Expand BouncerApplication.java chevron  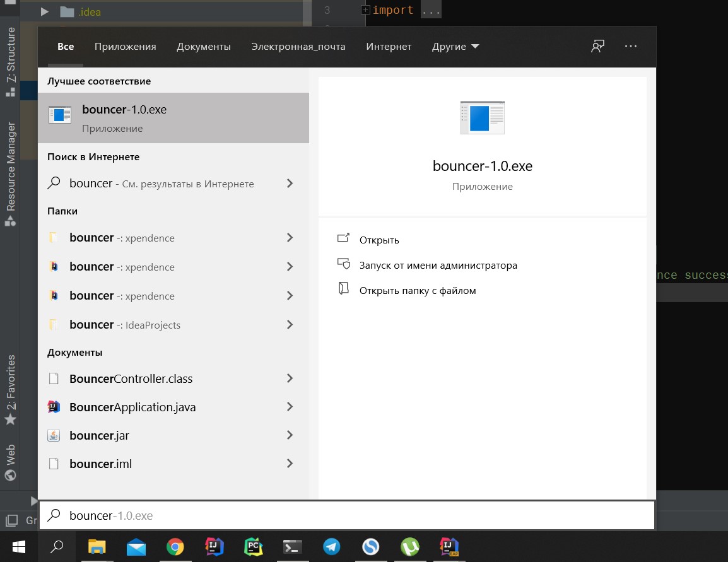pyautogui.click(x=290, y=407)
